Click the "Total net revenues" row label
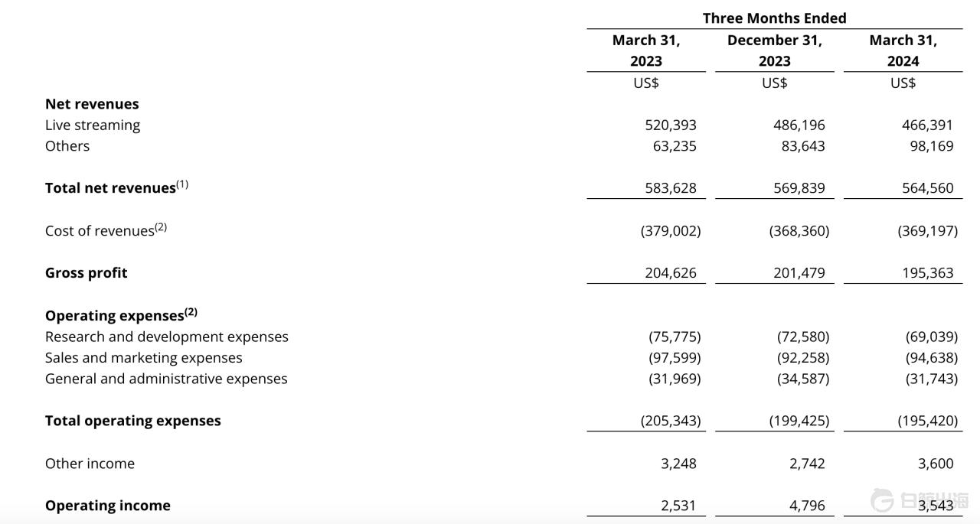 coord(110,188)
